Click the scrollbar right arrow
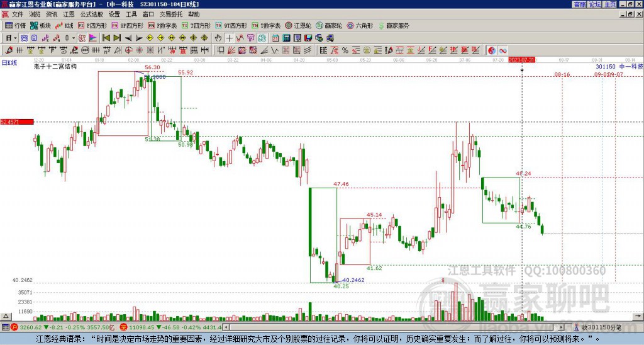 tap(562, 327)
